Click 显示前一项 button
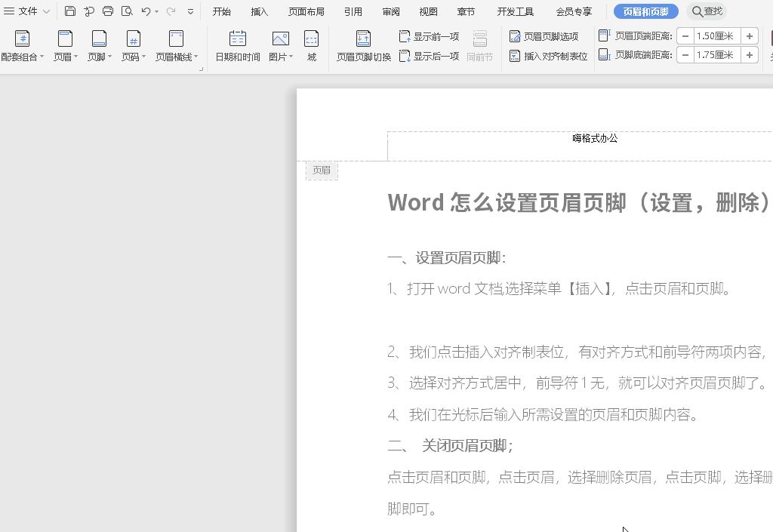Screen dimensions: 773x532 point(429,36)
